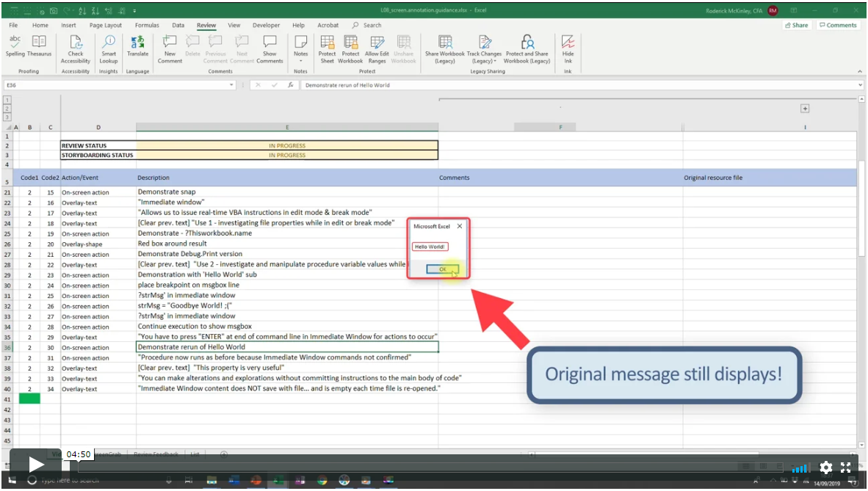Collapse the ribbon with the caret
Viewport: 868px width, 491px height.
click(x=860, y=71)
